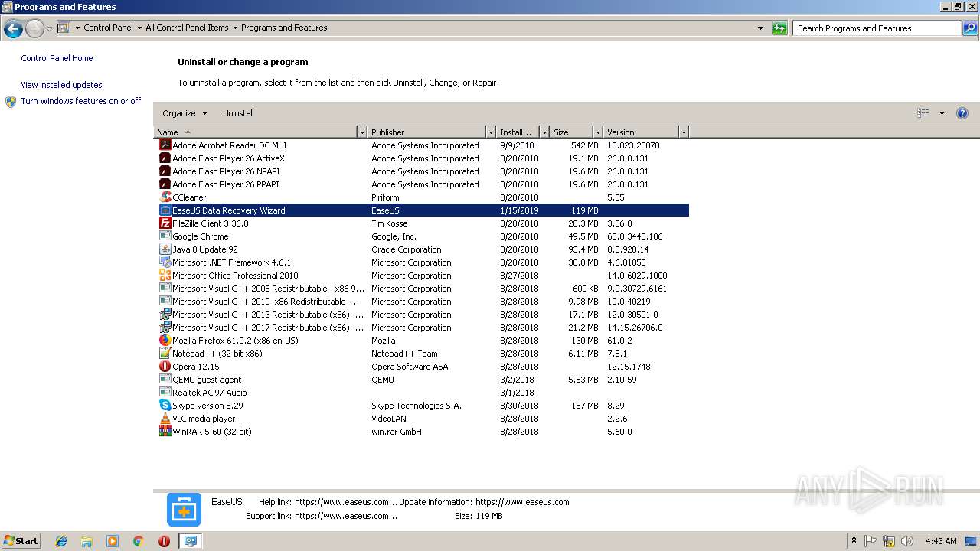Click All Control Panel Items breadcrumb
This screenshot has width=980, height=551.
[x=187, y=28]
